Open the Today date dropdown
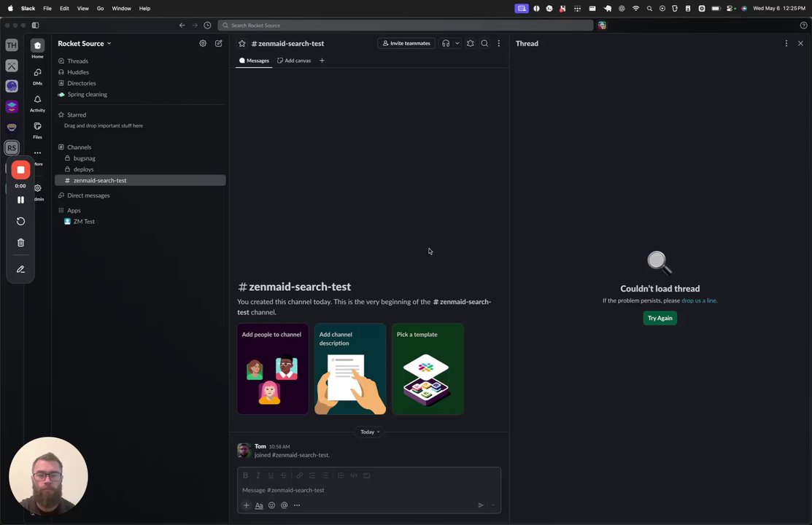 point(371,432)
